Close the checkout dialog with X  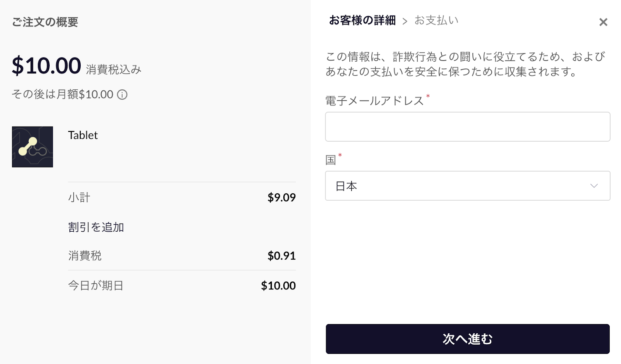[603, 22]
